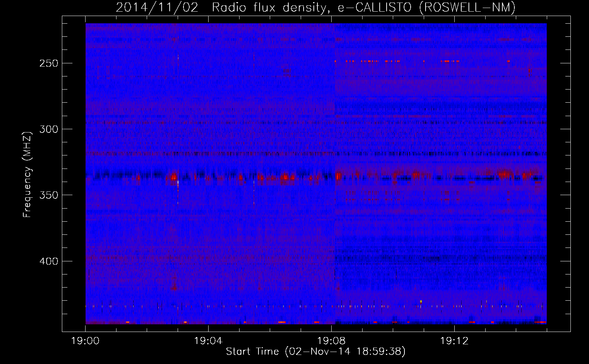Click the plot title mentioning e-CALLISTO (ROSWELL-NM)
The image size is (589, 364).
click(316, 7)
